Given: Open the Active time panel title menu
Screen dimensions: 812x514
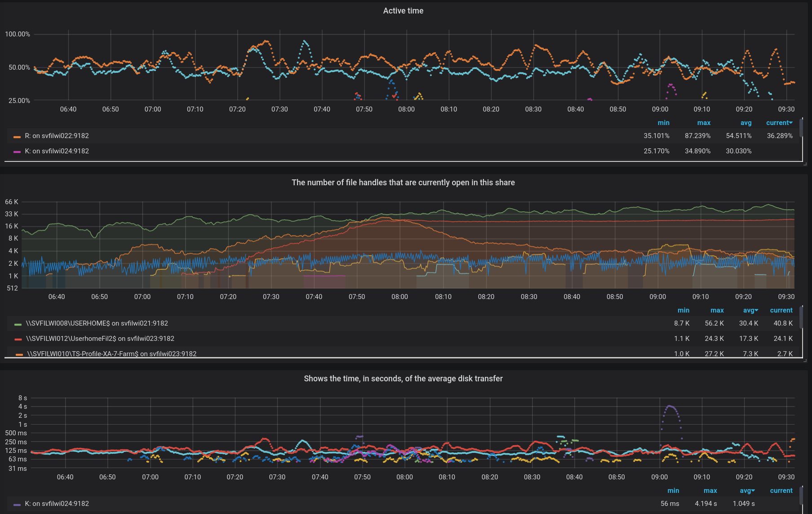Looking at the screenshot, I should 403,11.
